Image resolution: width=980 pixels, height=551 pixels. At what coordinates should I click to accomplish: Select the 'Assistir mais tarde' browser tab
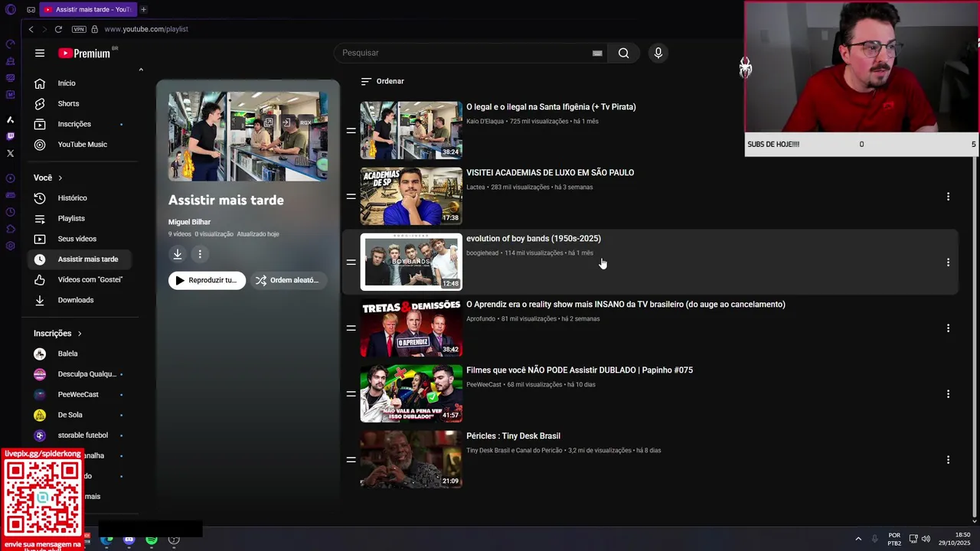[x=87, y=9]
